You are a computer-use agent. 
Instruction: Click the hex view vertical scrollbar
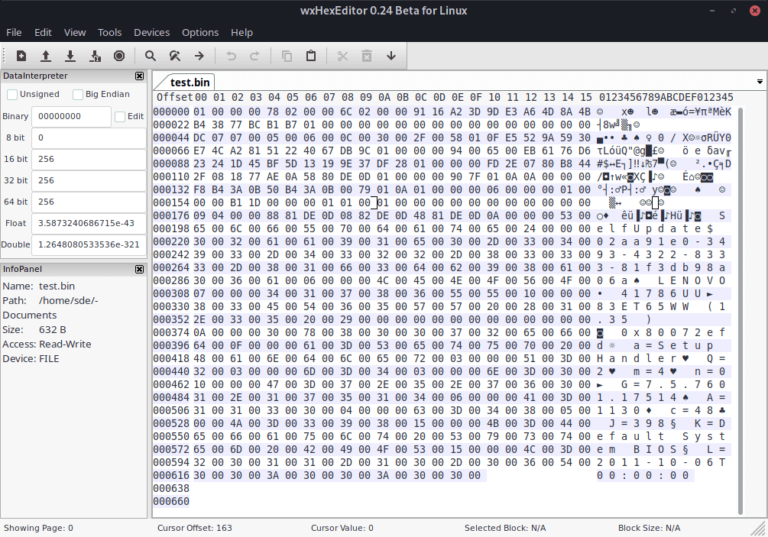point(740,311)
